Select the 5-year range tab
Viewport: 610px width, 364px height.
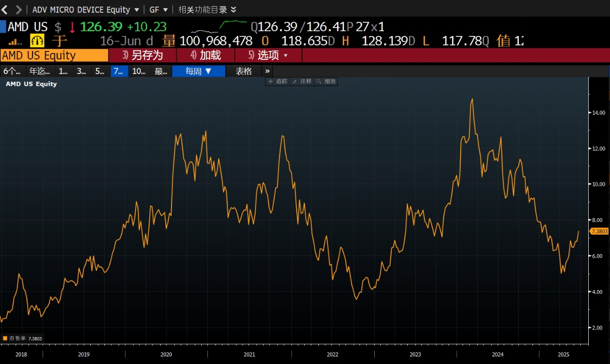[100, 71]
